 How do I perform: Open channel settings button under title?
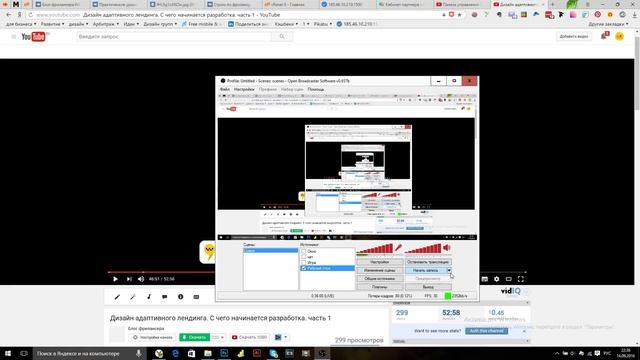(x=153, y=337)
